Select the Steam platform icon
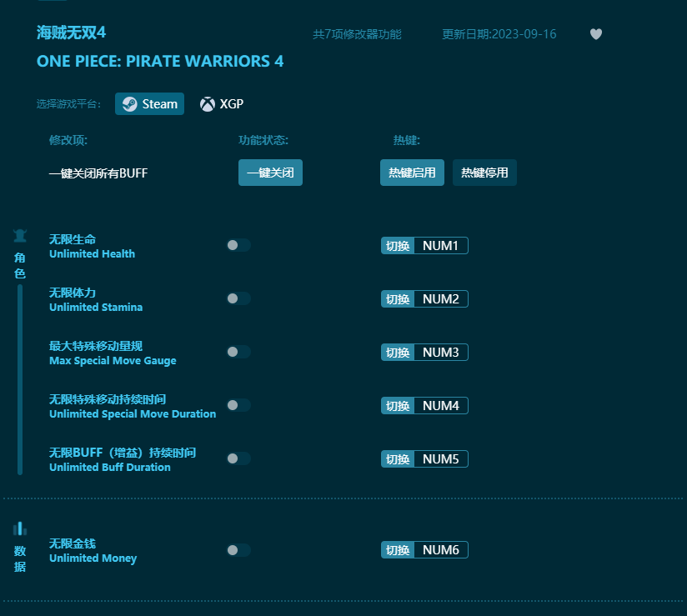This screenshot has width=687, height=616. click(x=130, y=103)
